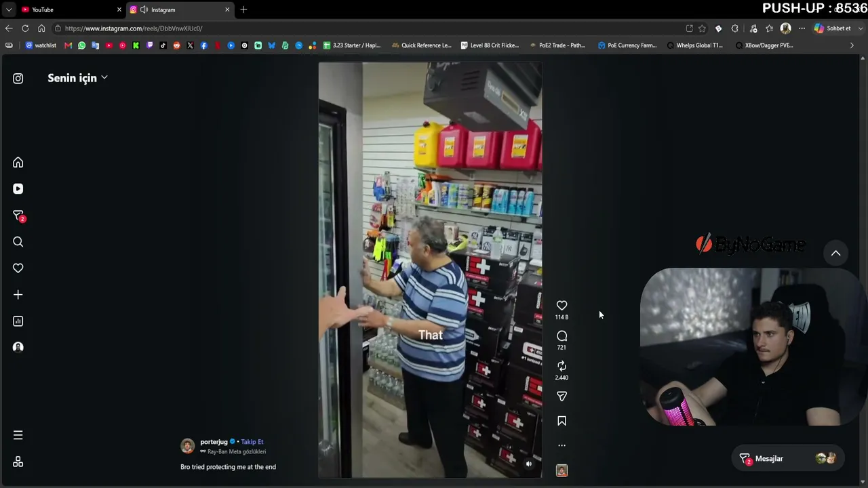Viewport: 868px width, 488px height.
Task: Bookmark this page with the star icon
Action: (x=702, y=28)
